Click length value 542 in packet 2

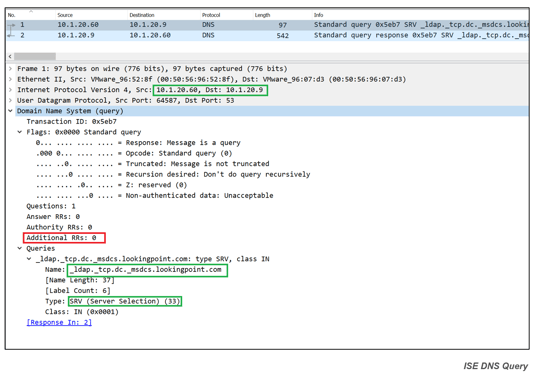click(283, 35)
